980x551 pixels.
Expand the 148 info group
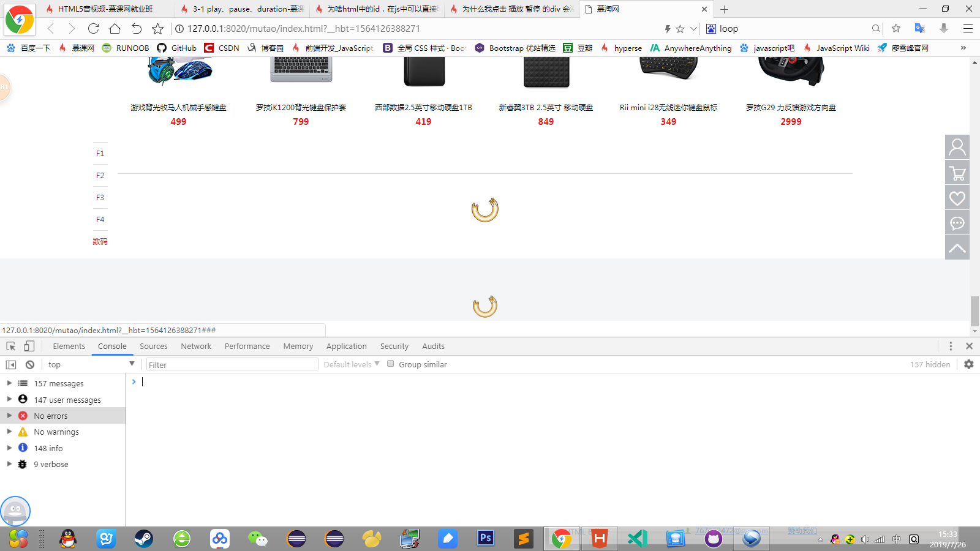click(x=9, y=448)
